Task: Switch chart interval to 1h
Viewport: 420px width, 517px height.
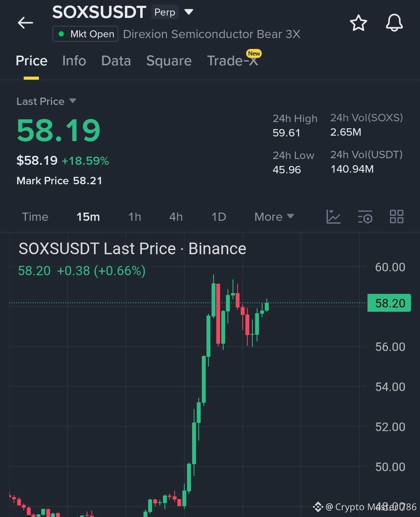Action: [135, 217]
